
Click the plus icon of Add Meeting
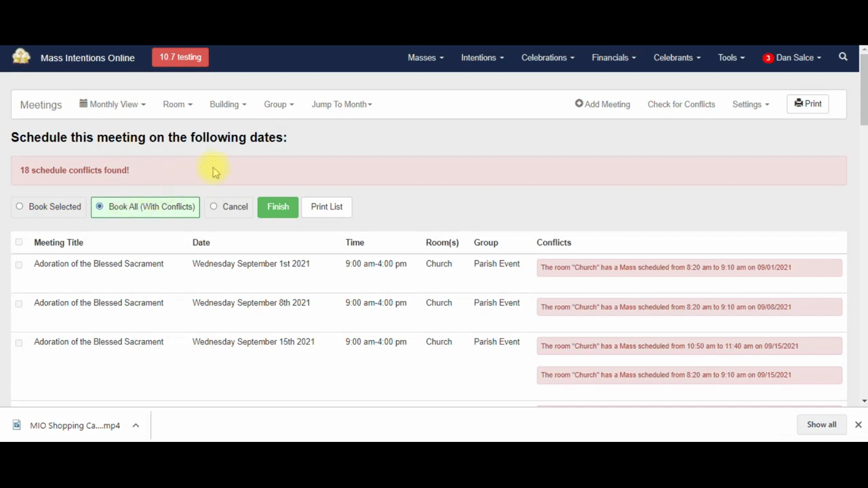579,104
